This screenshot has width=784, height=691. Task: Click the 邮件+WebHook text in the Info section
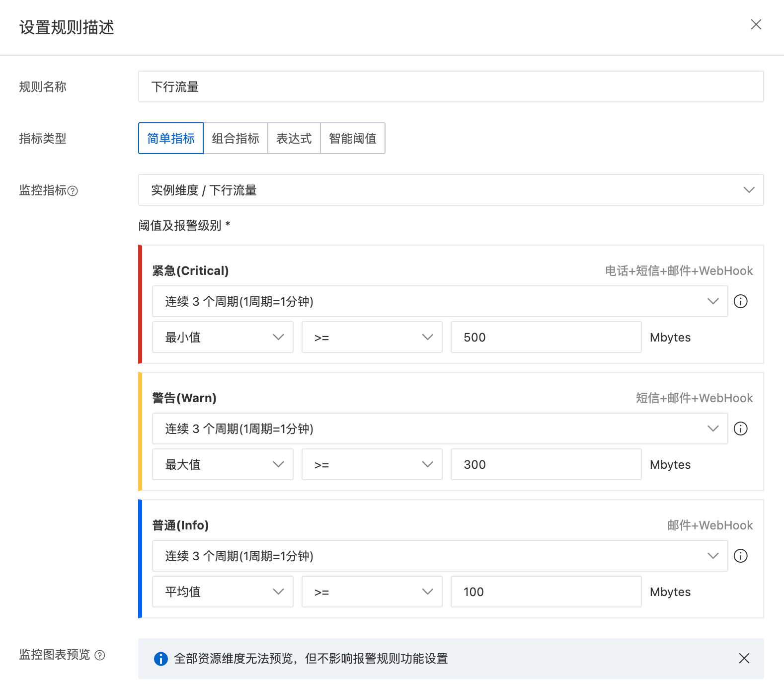coord(710,525)
